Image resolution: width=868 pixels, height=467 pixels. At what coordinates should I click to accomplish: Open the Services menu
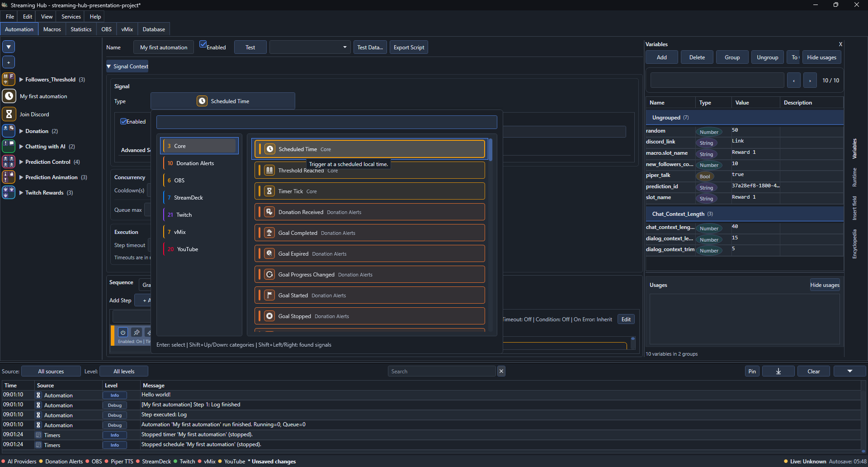[x=71, y=16]
